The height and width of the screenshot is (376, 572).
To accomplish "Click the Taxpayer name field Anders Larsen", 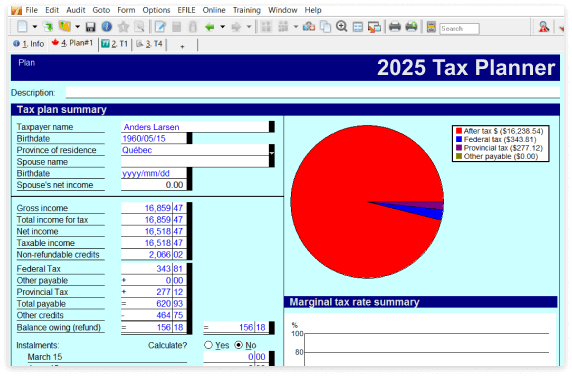I will [195, 127].
